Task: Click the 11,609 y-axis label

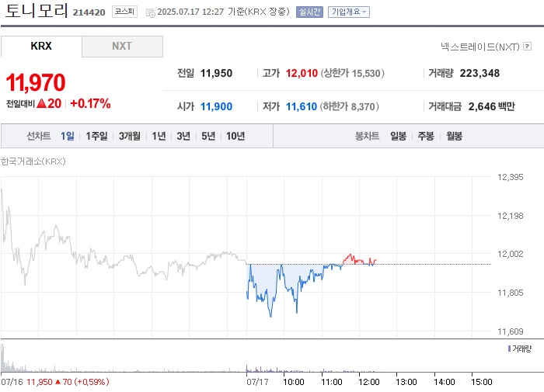Action: [510, 331]
